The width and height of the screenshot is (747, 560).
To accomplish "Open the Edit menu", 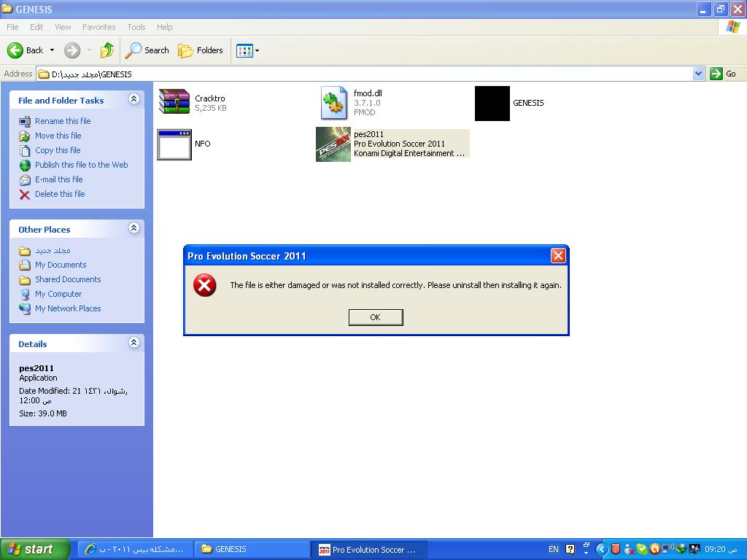I will (36, 27).
